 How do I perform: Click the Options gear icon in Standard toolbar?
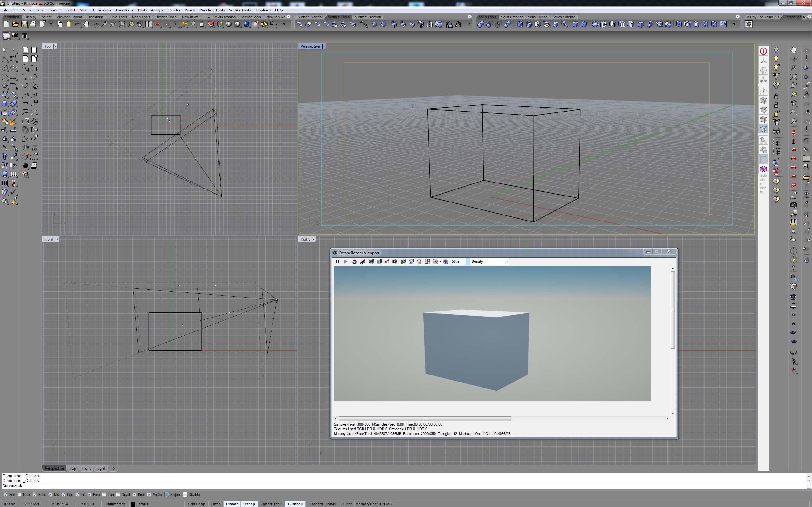(265, 24)
